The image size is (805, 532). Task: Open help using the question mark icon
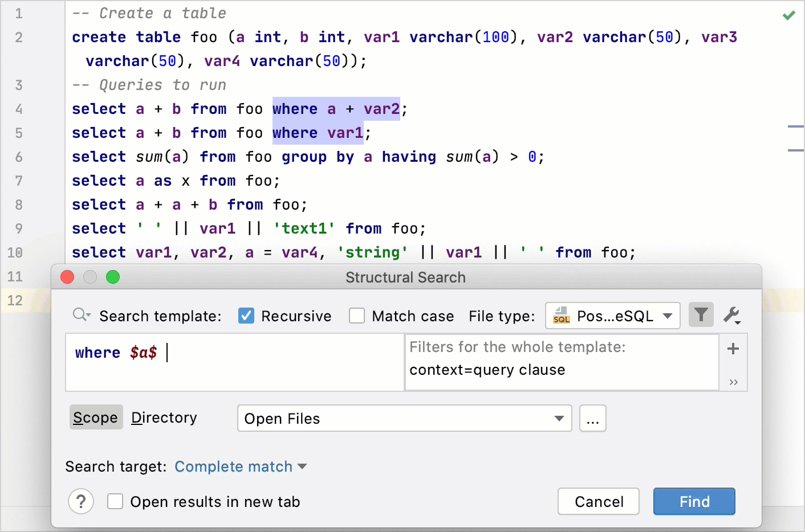coord(81,501)
